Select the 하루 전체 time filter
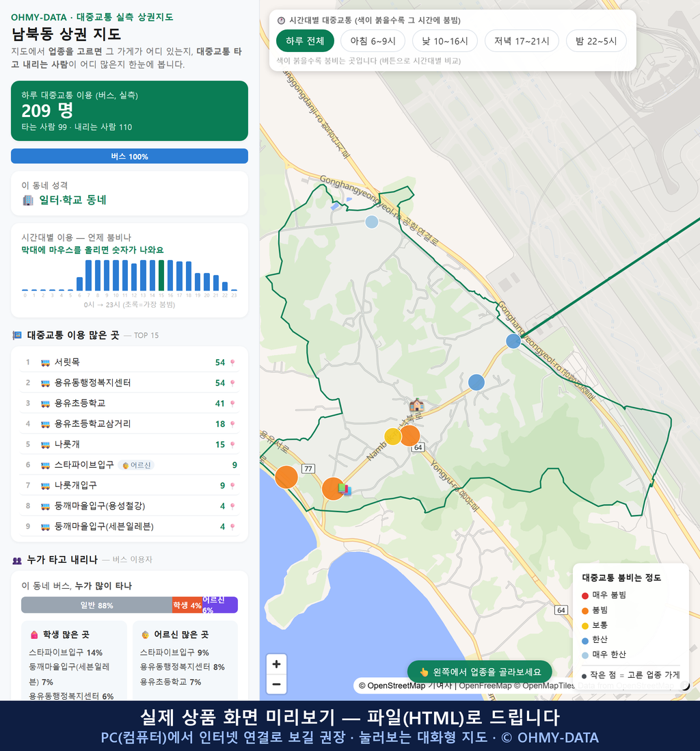Screen dimensions: 700x751 (x=305, y=41)
